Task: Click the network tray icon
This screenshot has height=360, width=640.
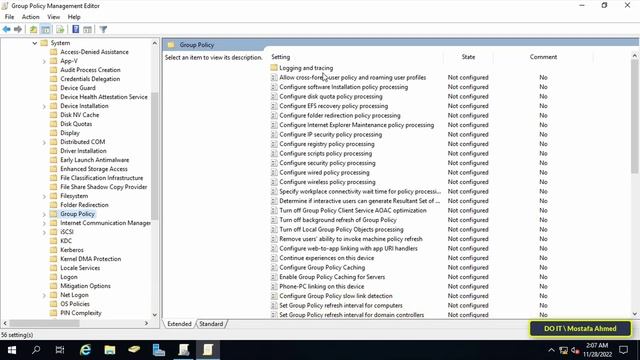Action: pos(564,350)
